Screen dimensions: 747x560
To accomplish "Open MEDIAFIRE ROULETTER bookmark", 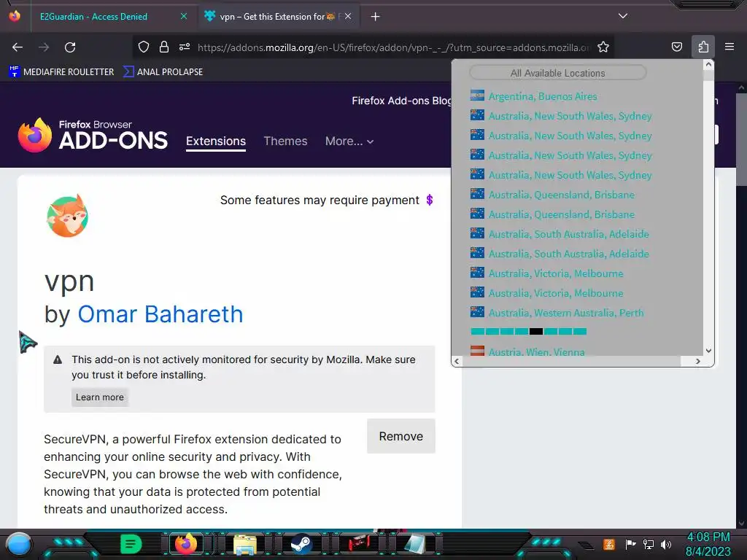I will (61, 72).
